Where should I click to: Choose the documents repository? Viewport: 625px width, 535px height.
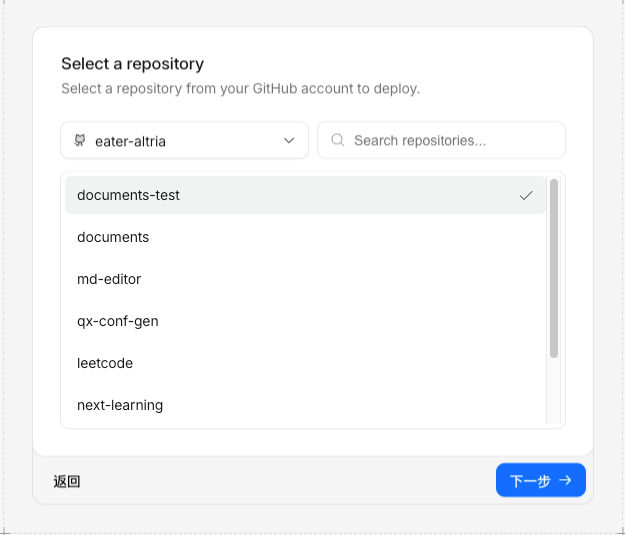coord(300,238)
